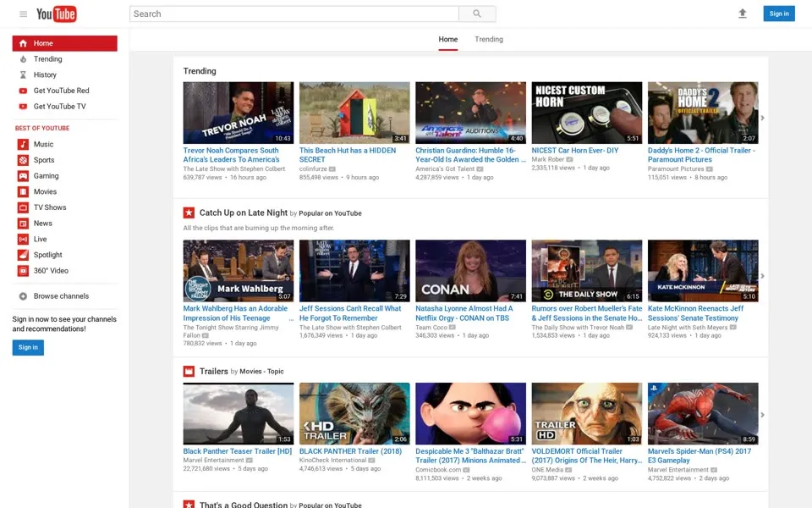Click the TV Shows icon

click(x=23, y=207)
